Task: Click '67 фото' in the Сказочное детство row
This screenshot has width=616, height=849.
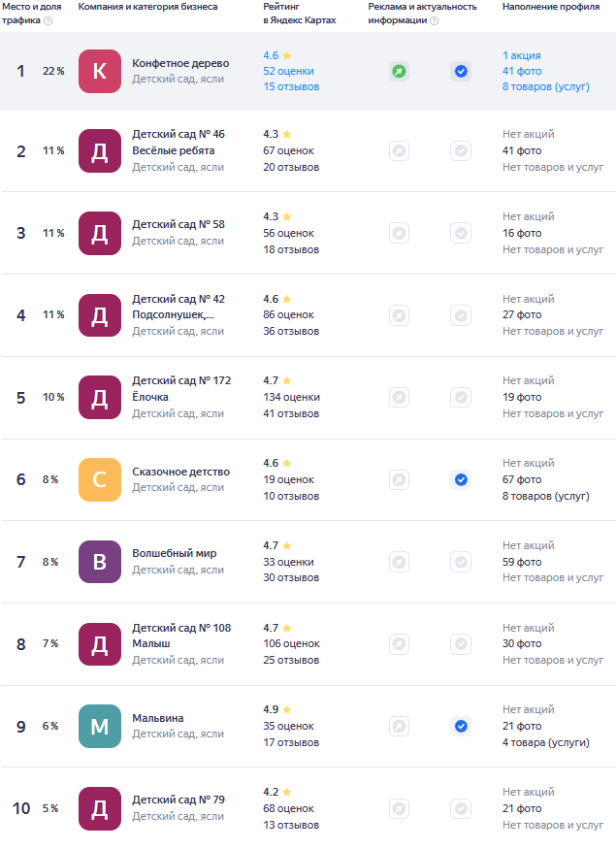Action: tap(522, 479)
